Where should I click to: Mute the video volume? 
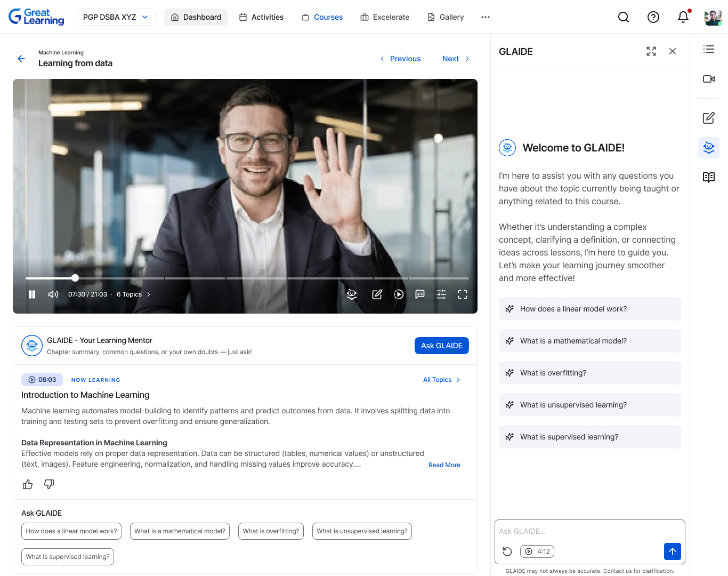[53, 294]
